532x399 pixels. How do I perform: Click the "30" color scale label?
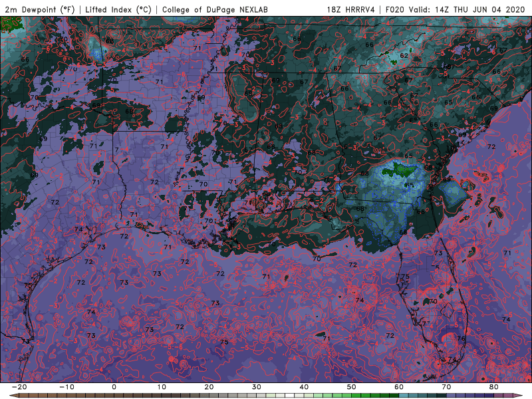pyautogui.click(x=257, y=387)
